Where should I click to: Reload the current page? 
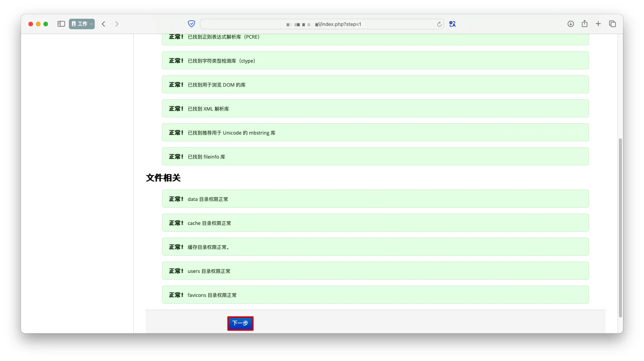(439, 24)
